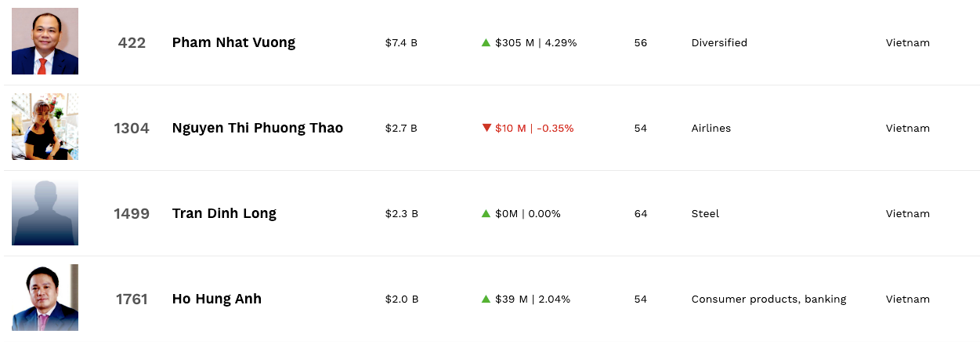The height and width of the screenshot is (363, 980).
Task: View Ho Hung Anh's profile page
Action: pos(216,299)
